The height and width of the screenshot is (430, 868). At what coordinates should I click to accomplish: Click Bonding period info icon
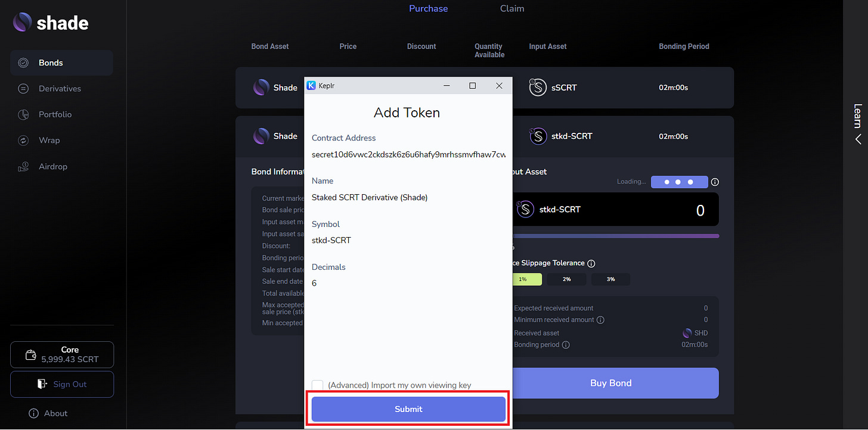click(566, 345)
